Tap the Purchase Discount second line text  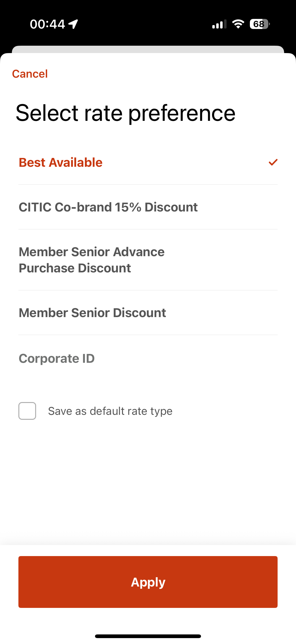(75, 268)
